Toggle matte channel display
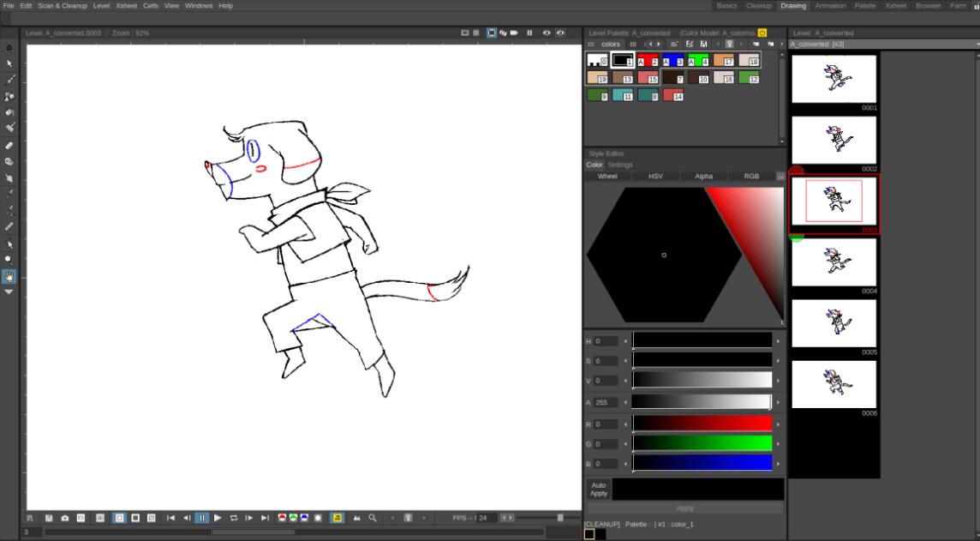The image size is (980, 541). click(318, 518)
